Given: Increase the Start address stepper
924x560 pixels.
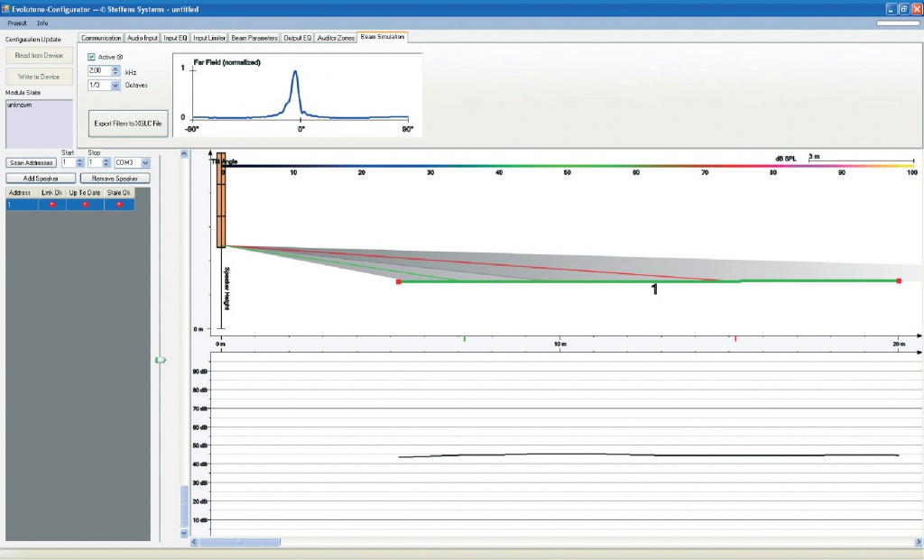Looking at the screenshot, I should tap(79, 161).
